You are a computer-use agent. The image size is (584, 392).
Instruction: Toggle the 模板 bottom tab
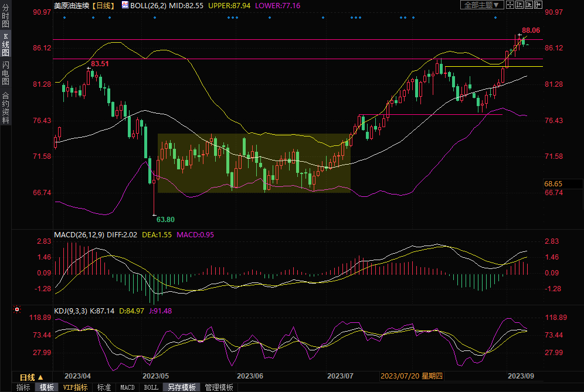(47, 387)
